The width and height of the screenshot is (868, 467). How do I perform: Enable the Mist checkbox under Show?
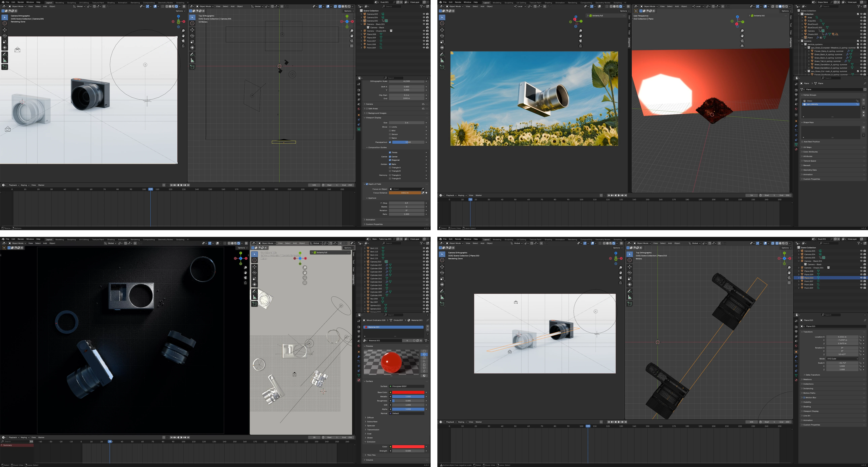[x=390, y=131]
